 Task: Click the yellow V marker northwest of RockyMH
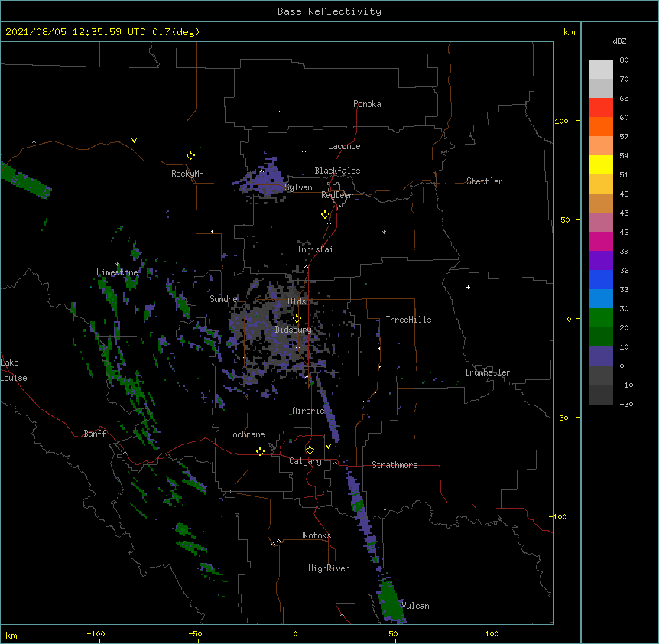click(x=134, y=141)
